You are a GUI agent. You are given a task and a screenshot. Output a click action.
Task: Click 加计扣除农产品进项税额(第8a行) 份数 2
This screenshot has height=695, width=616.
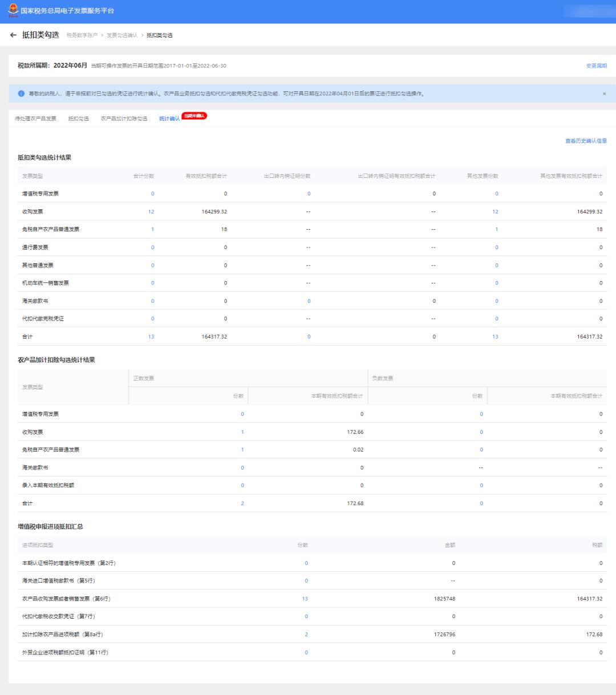point(306,635)
